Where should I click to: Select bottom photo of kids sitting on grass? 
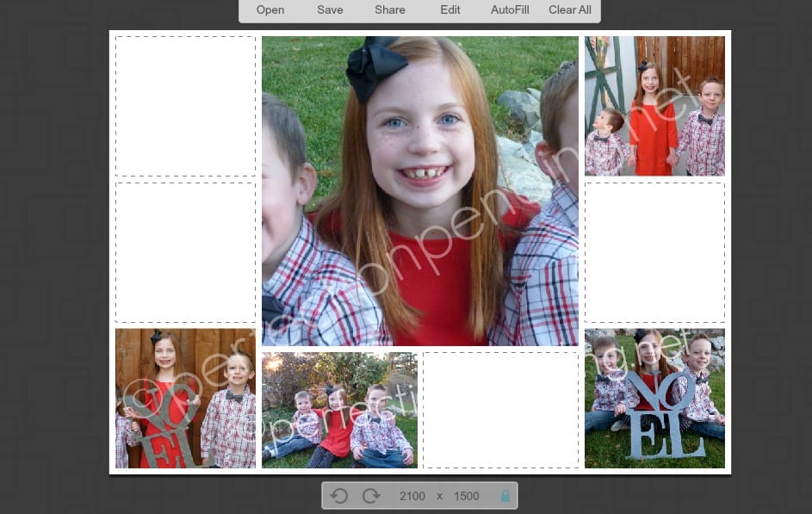(x=340, y=410)
